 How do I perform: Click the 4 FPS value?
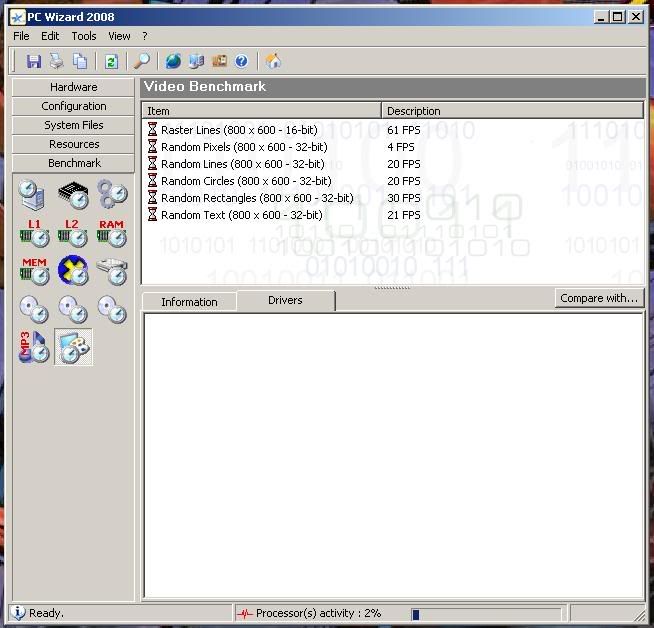(401, 147)
